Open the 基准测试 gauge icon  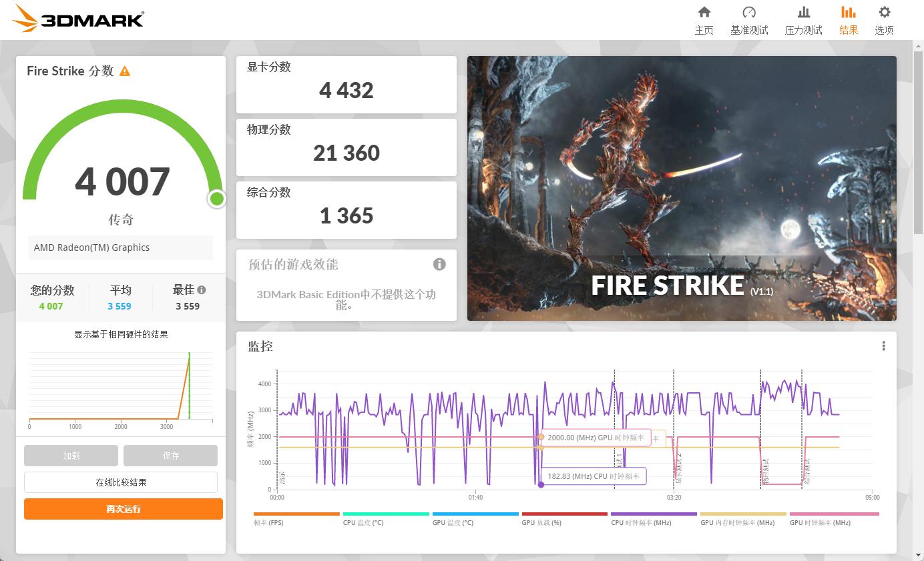[749, 12]
